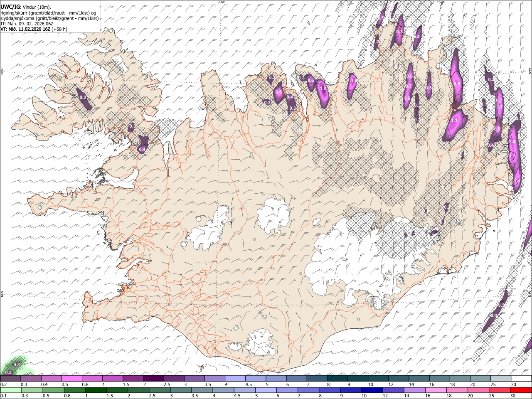Click the "0.9" snowfall value in the northeast band

[x=457, y=84]
